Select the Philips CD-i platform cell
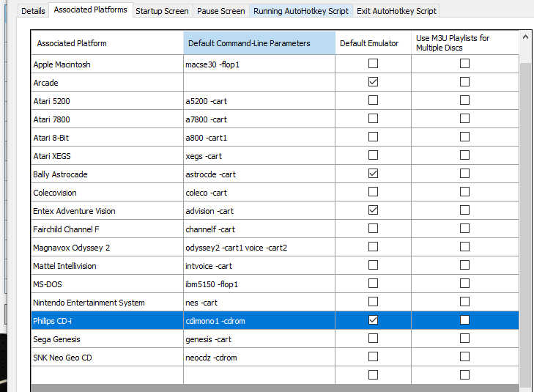Viewport: 534px width, 392px height. [107, 321]
